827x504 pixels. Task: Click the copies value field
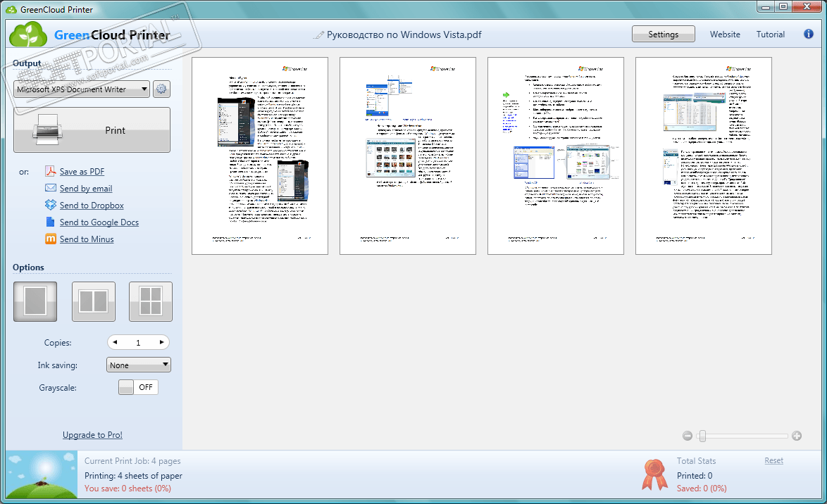[138, 343]
